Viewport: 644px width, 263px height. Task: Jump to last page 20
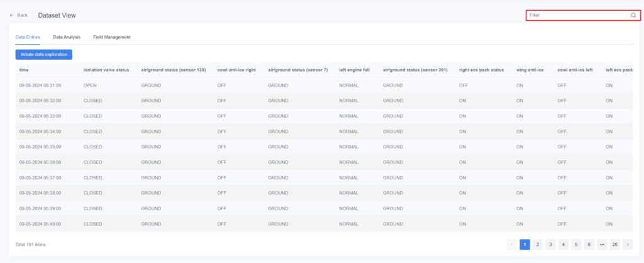(614, 244)
